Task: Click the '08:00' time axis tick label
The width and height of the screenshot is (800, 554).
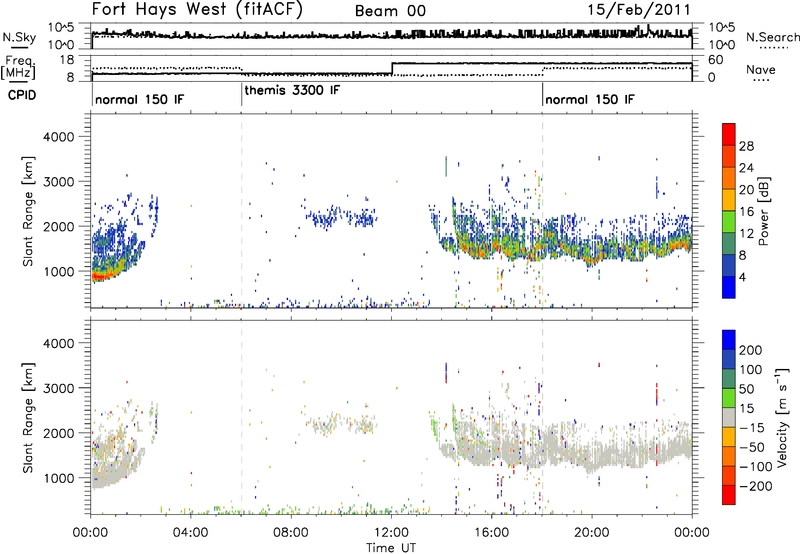Action: pyautogui.click(x=291, y=533)
